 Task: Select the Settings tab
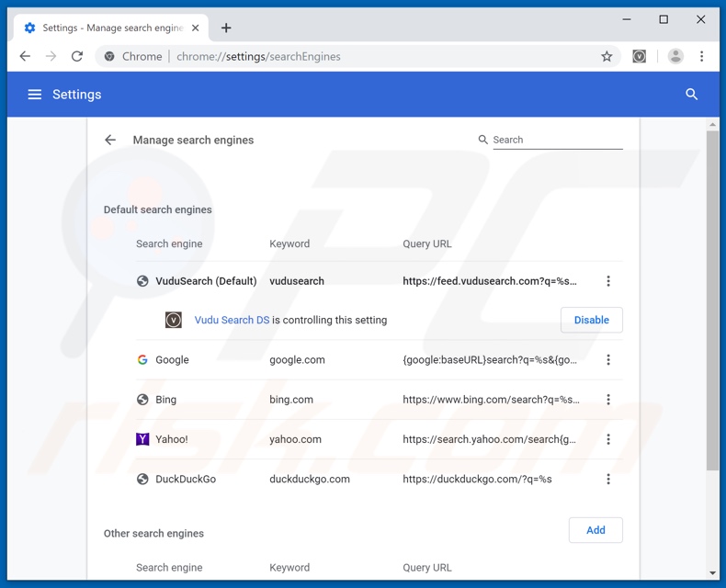click(111, 28)
